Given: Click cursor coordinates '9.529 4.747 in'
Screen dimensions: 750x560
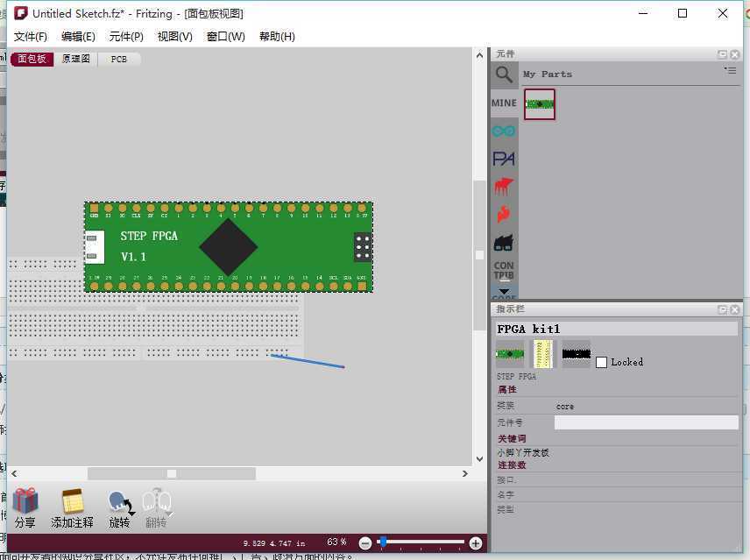Looking at the screenshot, I should (x=274, y=543).
